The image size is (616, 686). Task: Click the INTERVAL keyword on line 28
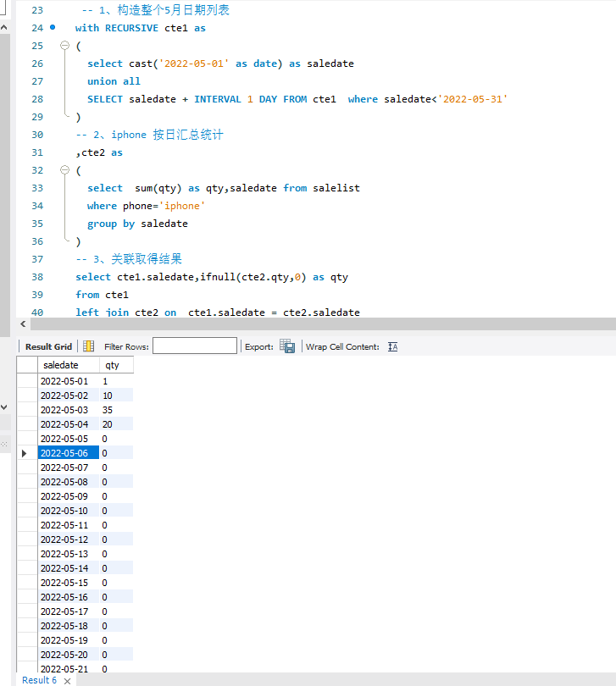tap(218, 99)
